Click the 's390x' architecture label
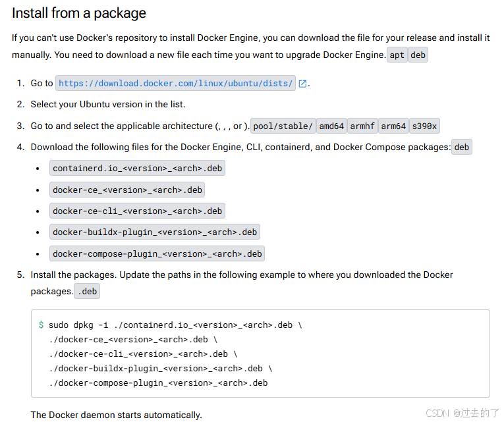 point(424,126)
